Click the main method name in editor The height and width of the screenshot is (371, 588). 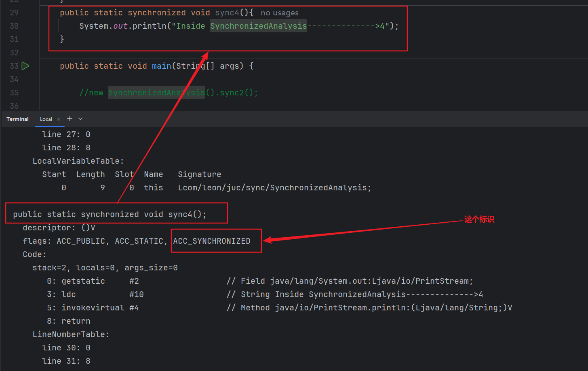click(161, 66)
